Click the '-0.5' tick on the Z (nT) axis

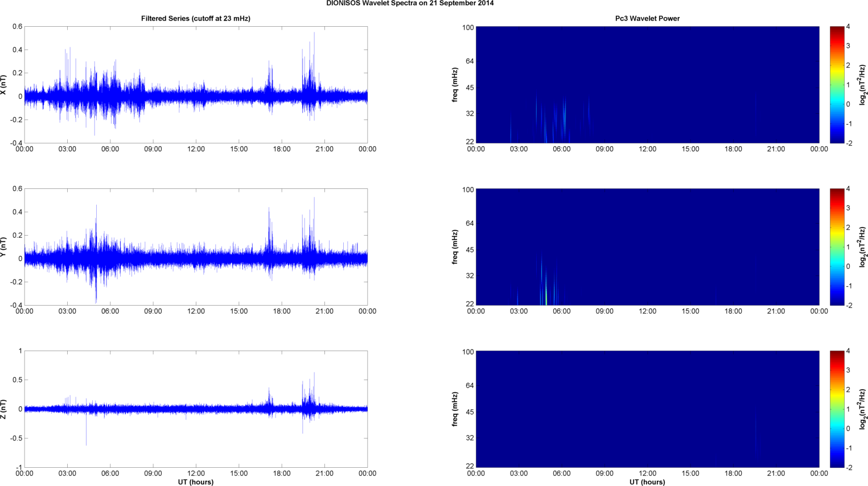tap(15, 438)
